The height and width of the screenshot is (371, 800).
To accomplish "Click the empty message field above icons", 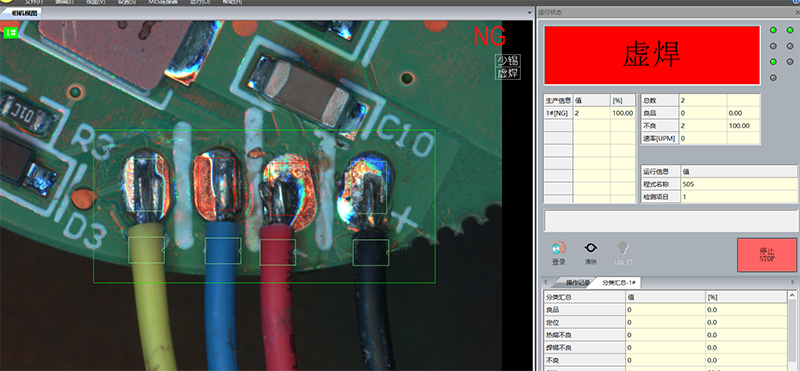I will click(x=670, y=221).
